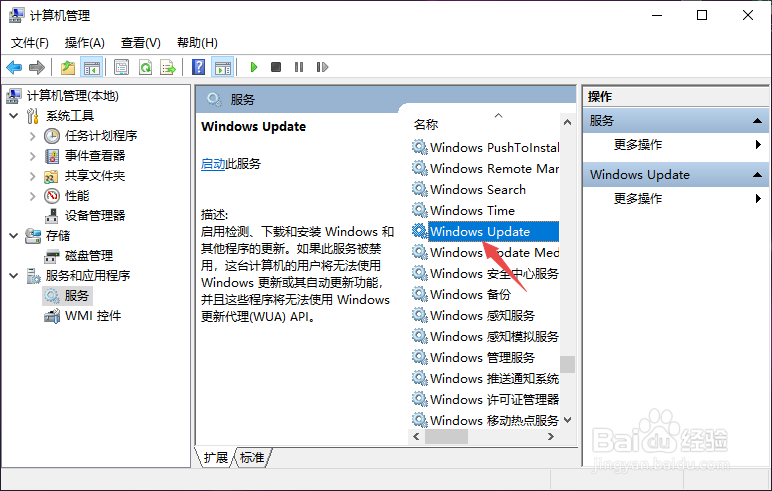Expand the 共享文件夹 node

pyautogui.click(x=32, y=176)
